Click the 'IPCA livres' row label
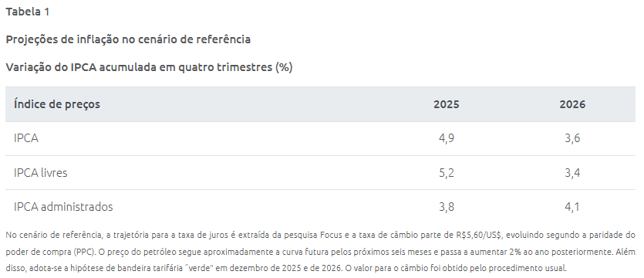Image resolution: width=644 pixels, height=278 pixels. [41, 173]
